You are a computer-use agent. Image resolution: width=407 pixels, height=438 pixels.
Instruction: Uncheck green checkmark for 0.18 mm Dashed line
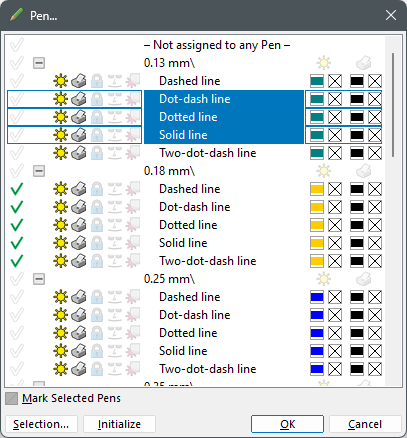[x=17, y=189]
